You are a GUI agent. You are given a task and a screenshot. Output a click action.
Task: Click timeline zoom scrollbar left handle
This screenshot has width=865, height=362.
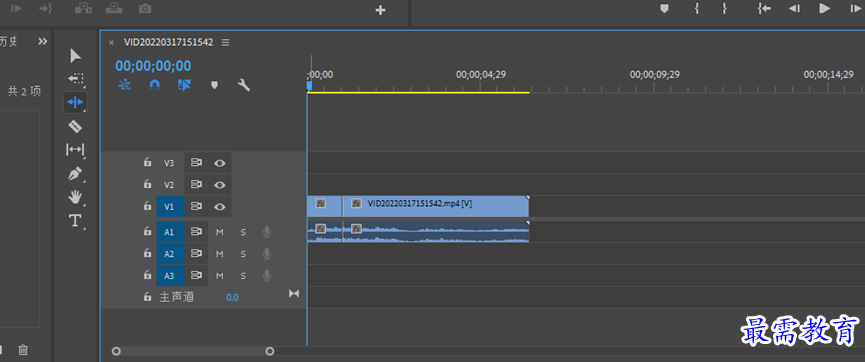pos(116,351)
